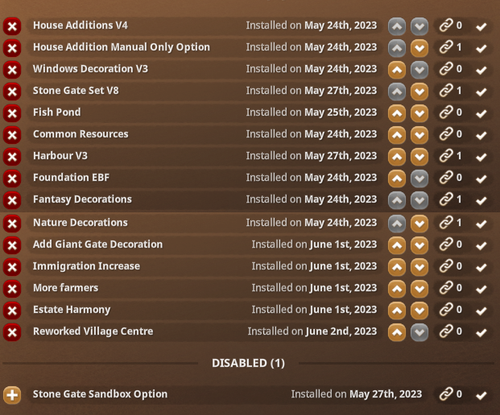The width and height of the screenshot is (500, 415).
Task: Move More farmers down one position
Action: (x=419, y=289)
